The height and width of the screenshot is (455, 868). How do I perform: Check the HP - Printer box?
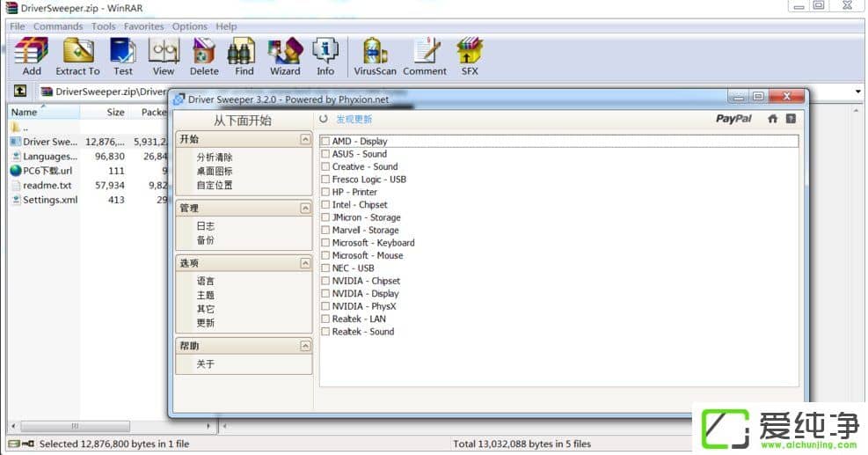pos(325,193)
